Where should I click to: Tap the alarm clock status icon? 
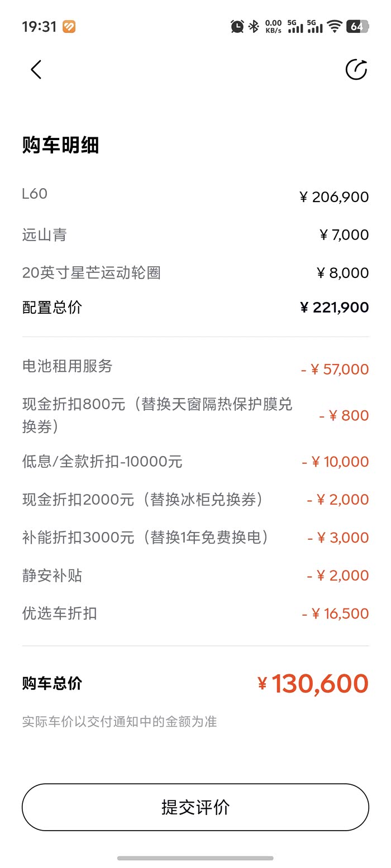coord(237,26)
